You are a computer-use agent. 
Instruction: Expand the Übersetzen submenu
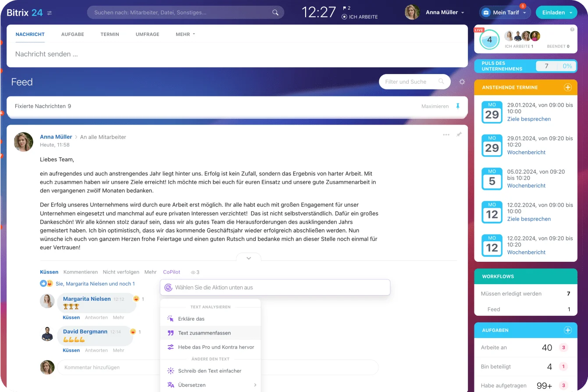tap(255, 385)
